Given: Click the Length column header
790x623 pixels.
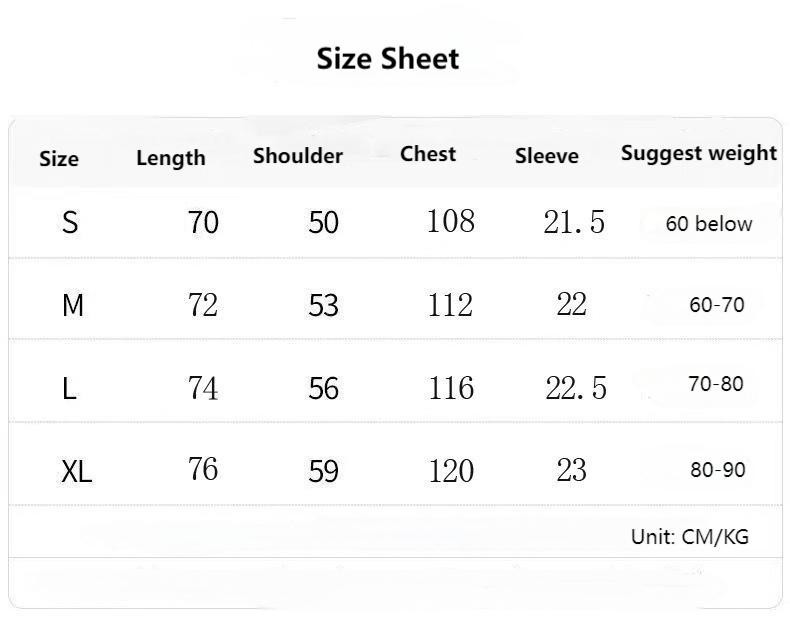Looking at the screenshot, I should (171, 158).
